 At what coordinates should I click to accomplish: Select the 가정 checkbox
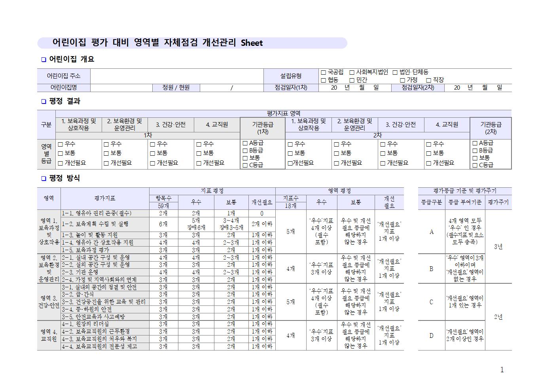(x=402, y=80)
